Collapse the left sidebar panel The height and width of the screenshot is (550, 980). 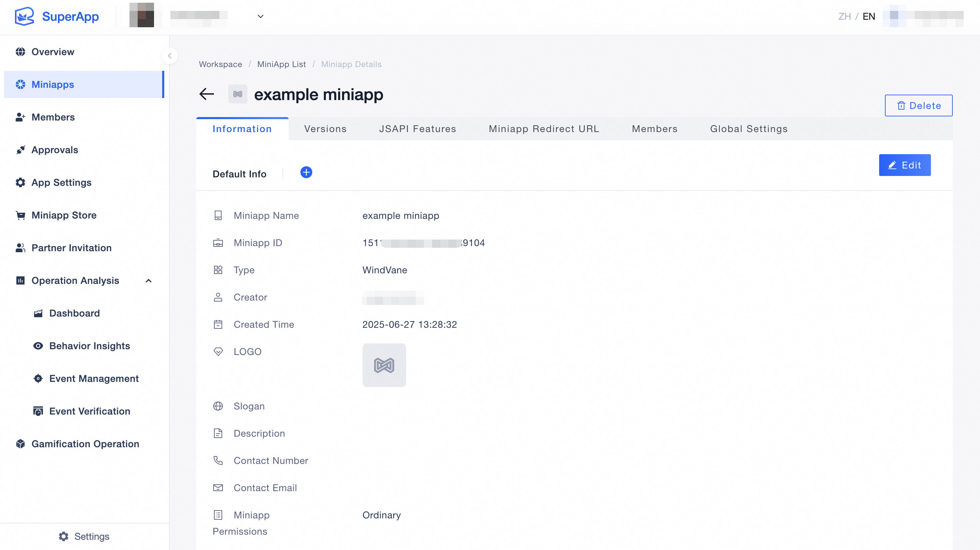pyautogui.click(x=170, y=56)
